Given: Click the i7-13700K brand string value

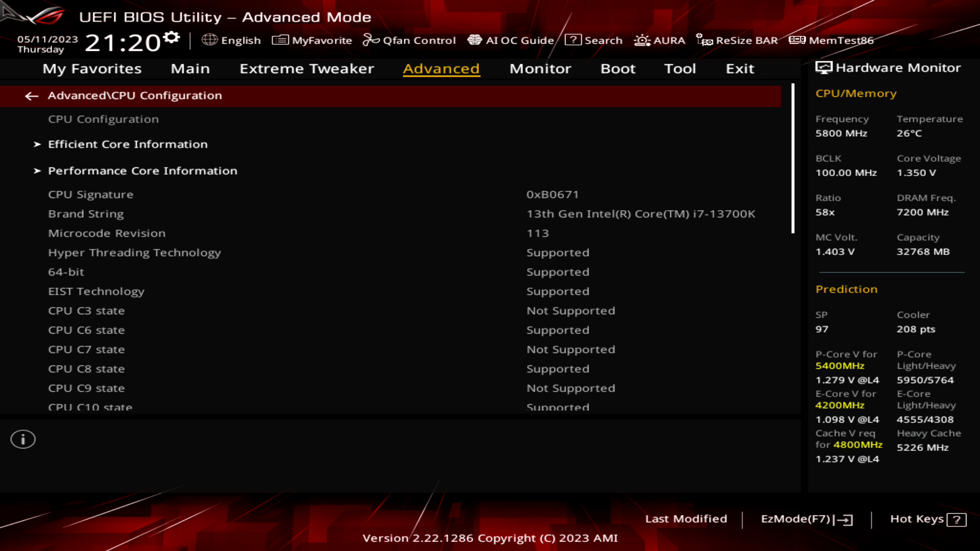Looking at the screenshot, I should (641, 214).
